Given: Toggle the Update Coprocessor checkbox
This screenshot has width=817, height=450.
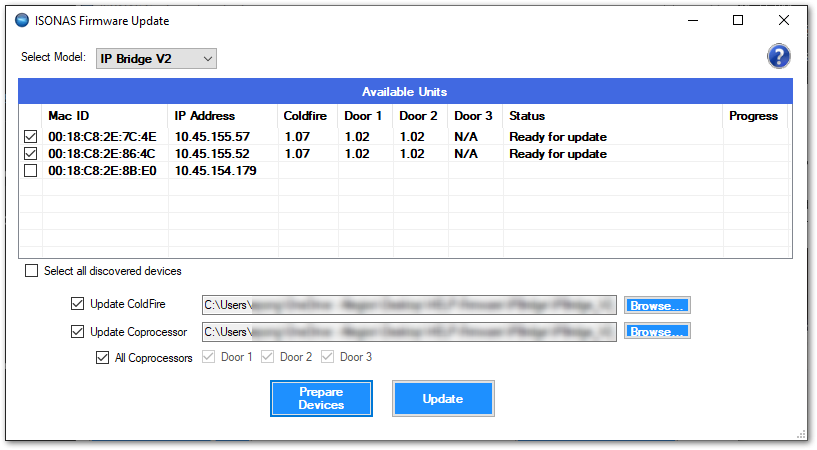Looking at the screenshot, I should pos(78,332).
